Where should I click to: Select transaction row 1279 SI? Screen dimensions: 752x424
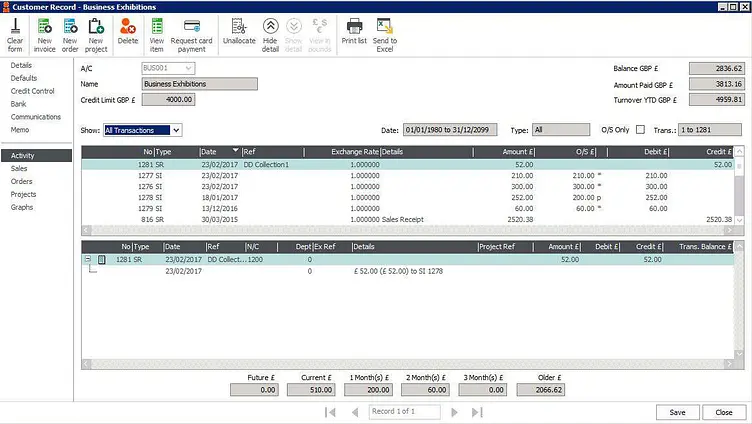click(x=407, y=209)
